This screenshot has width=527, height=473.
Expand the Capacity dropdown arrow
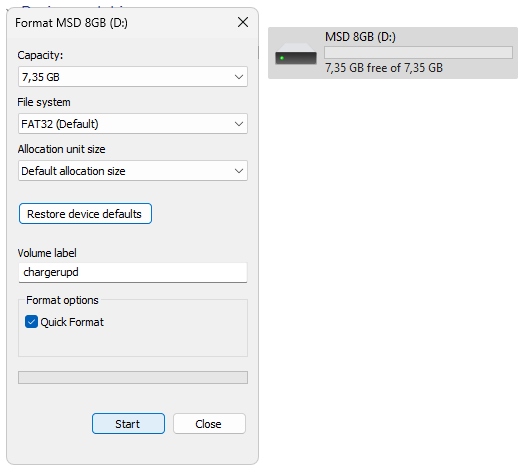click(x=239, y=77)
